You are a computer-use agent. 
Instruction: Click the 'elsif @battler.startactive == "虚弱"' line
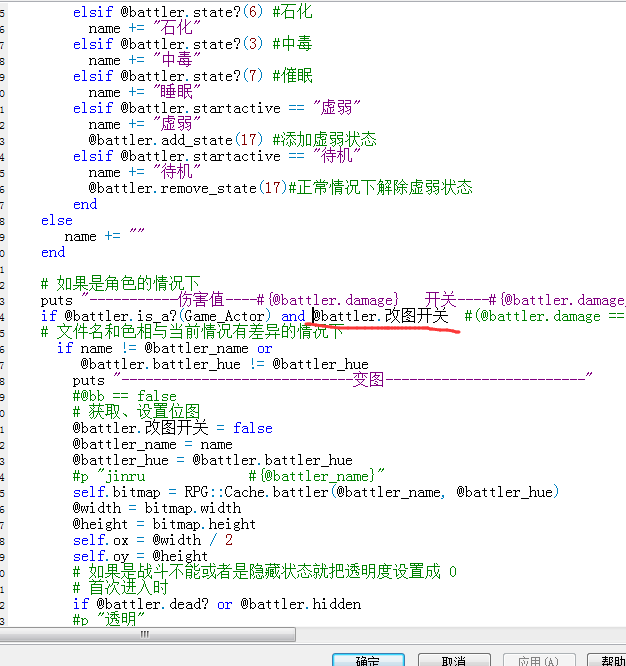217,108
